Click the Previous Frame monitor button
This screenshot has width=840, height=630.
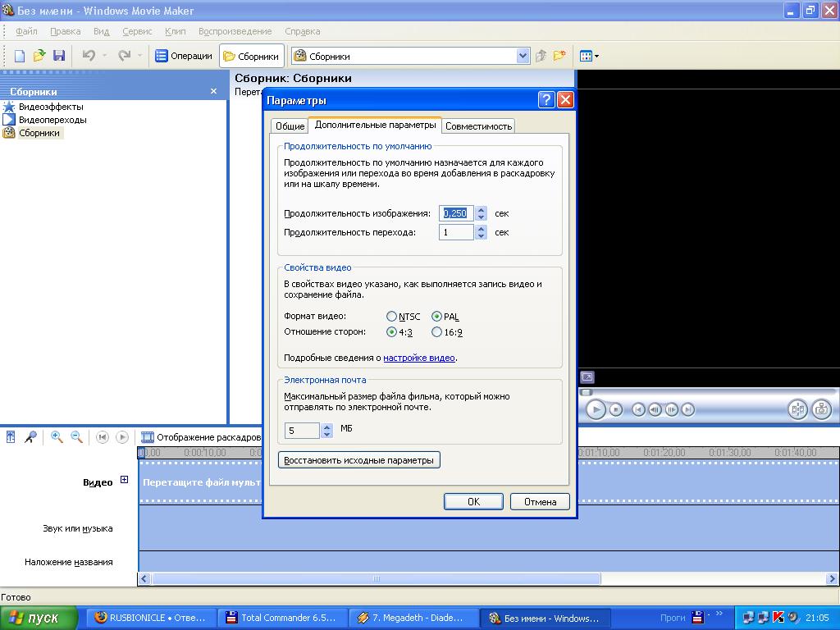click(655, 410)
